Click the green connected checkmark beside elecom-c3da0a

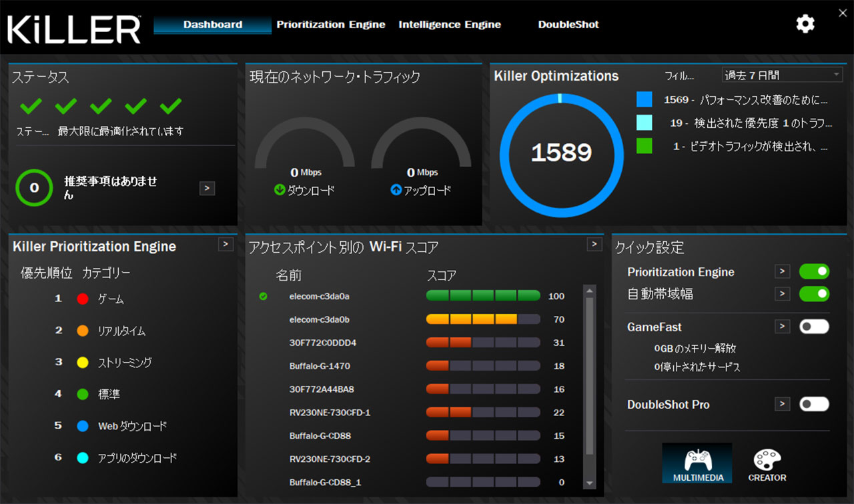pyautogui.click(x=263, y=296)
